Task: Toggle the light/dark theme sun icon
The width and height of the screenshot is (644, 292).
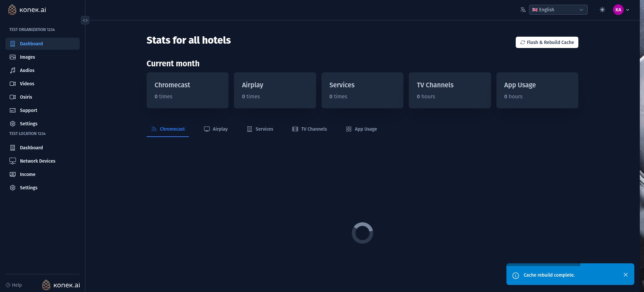Action: point(602,10)
